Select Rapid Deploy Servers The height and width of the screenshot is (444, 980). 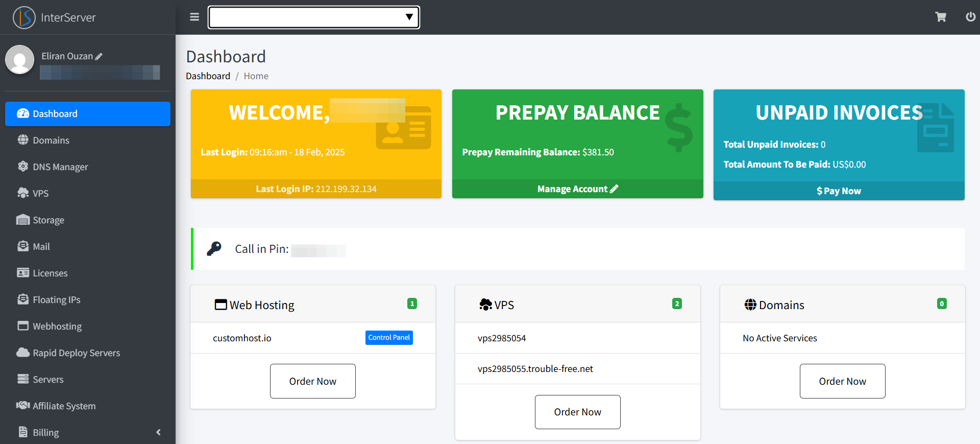pyautogui.click(x=88, y=353)
